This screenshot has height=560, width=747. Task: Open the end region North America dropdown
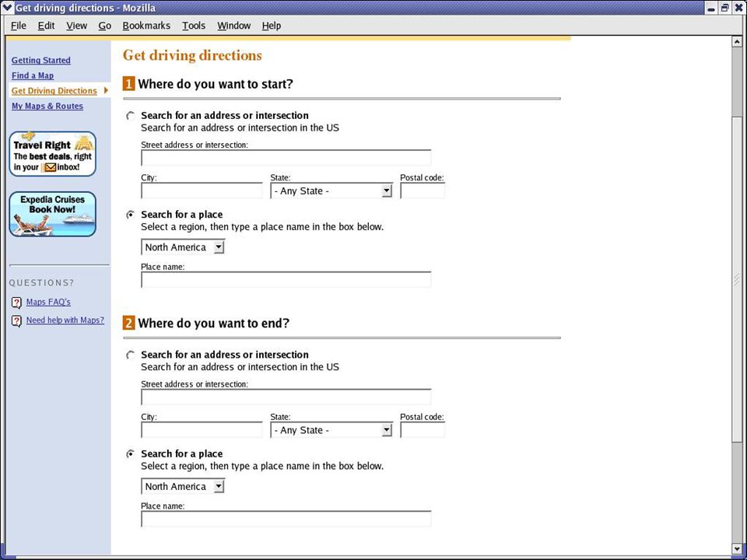pos(182,487)
